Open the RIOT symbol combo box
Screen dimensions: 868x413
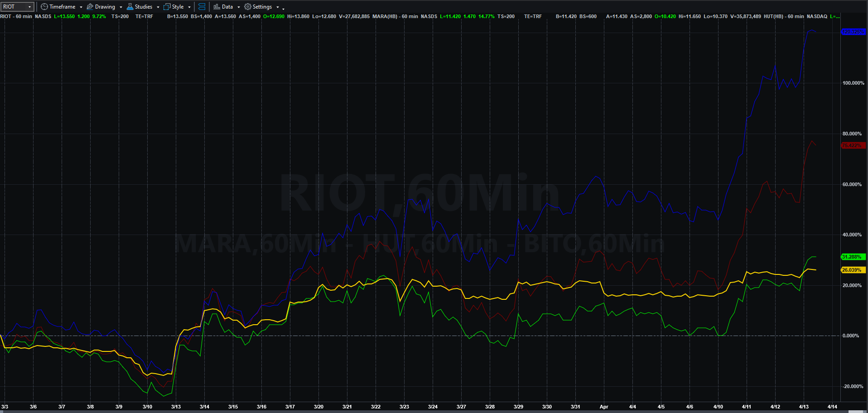pyautogui.click(x=17, y=7)
